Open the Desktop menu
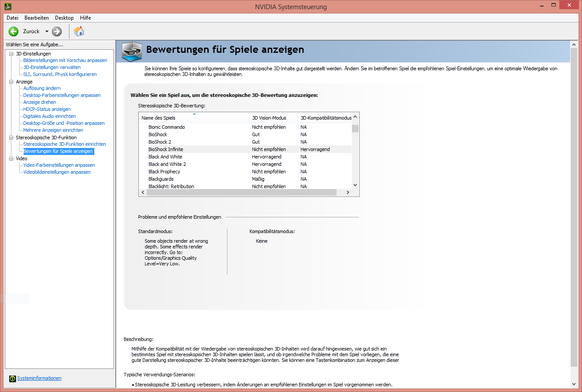This screenshot has height=392, width=582. (x=64, y=18)
